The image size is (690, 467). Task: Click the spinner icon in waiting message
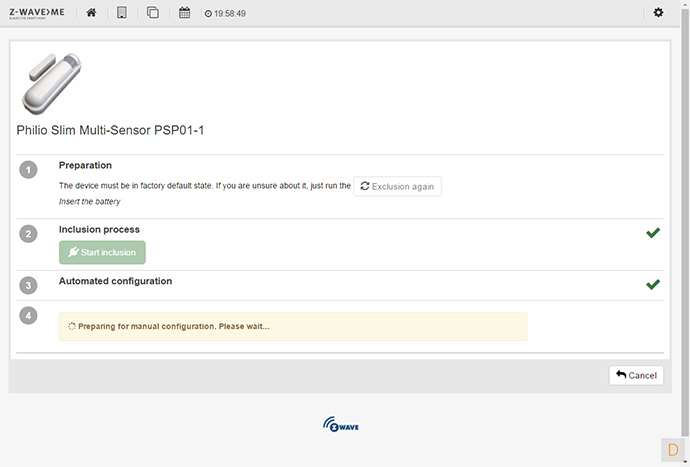72,327
